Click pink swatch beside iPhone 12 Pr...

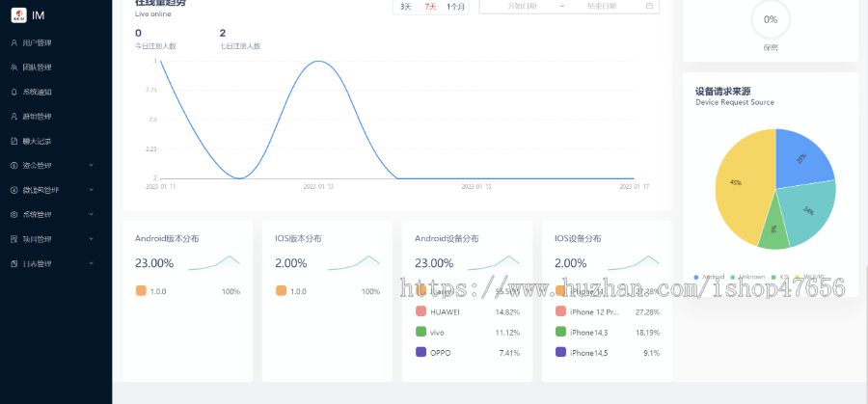pos(560,311)
